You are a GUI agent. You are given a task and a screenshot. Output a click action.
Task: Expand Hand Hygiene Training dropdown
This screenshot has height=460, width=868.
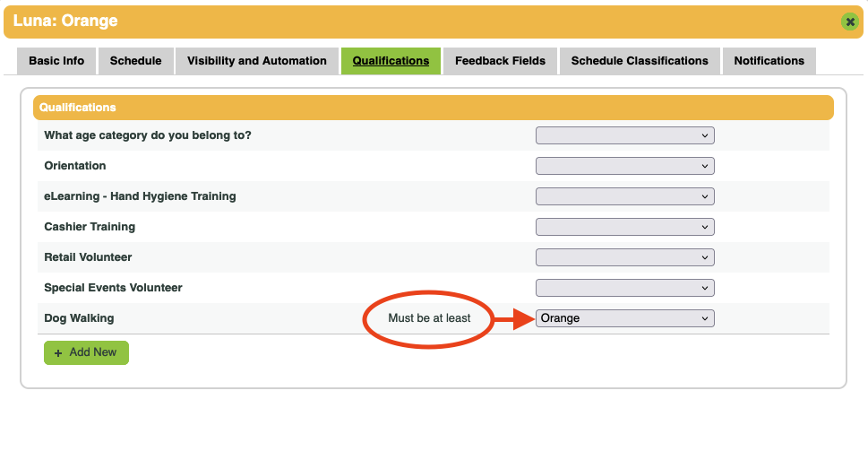pos(624,196)
